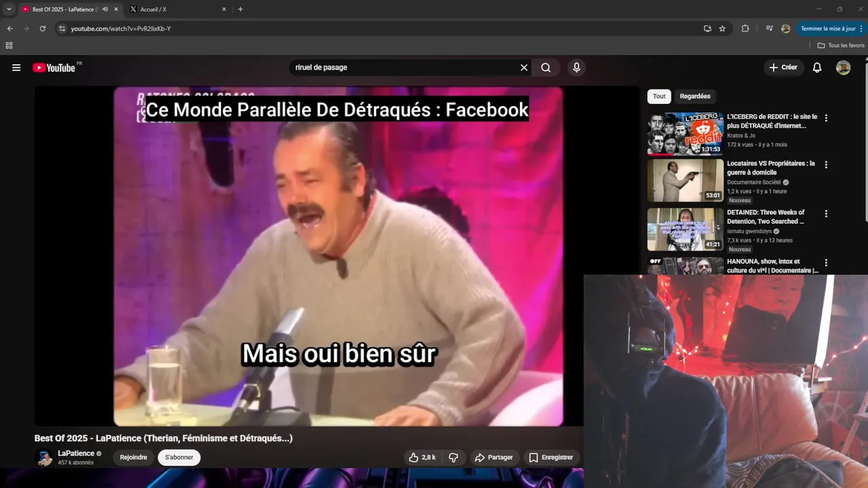Image resolution: width=868 pixels, height=488 pixels.
Task: Open the Créer dropdown button
Action: pyautogui.click(x=783, y=68)
